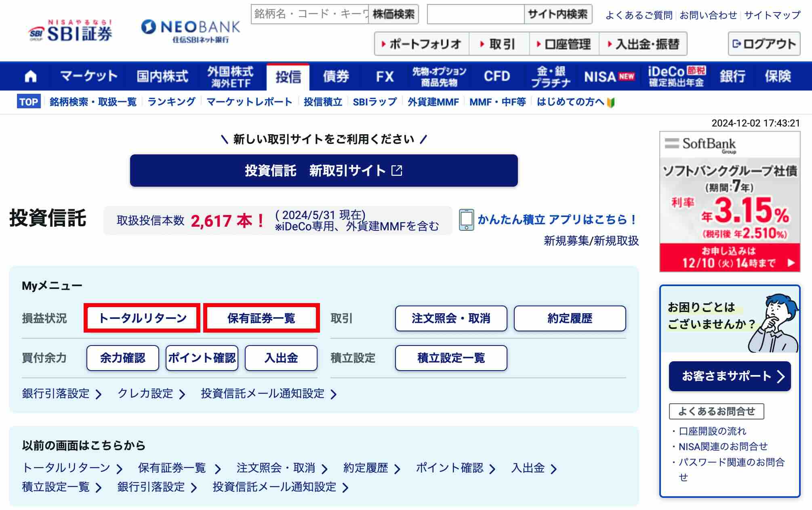Open 新規募集/新規取扱 link
The width and height of the screenshot is (812, 510).
591,241
